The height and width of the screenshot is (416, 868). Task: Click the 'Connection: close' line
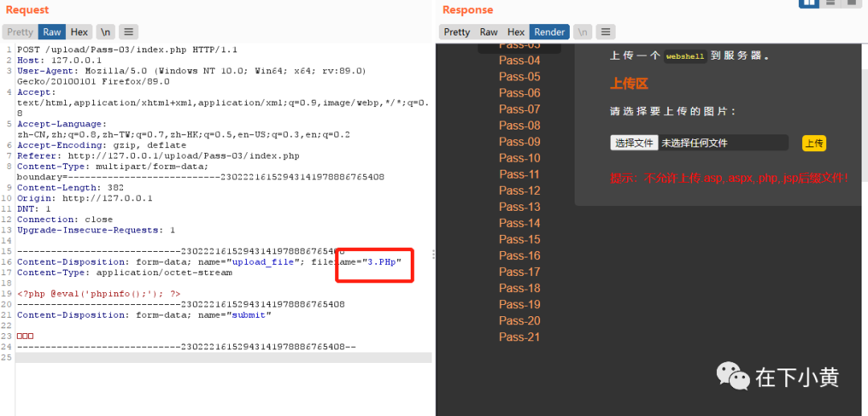(65, 220)
